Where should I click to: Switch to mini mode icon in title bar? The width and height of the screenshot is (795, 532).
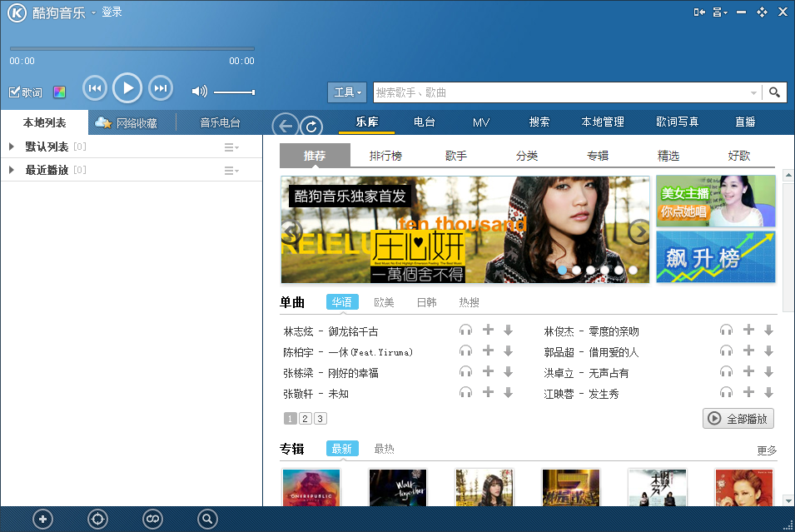(699, 12)
